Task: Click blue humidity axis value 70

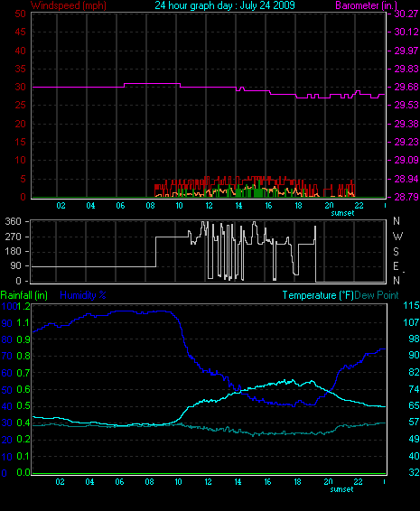Action: [7, 356]
